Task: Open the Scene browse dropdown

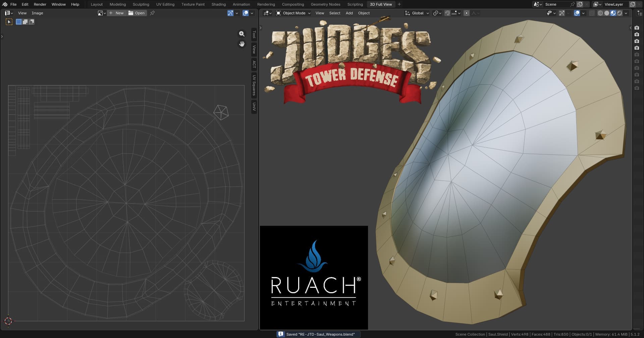Action: [x=538, y=4]
